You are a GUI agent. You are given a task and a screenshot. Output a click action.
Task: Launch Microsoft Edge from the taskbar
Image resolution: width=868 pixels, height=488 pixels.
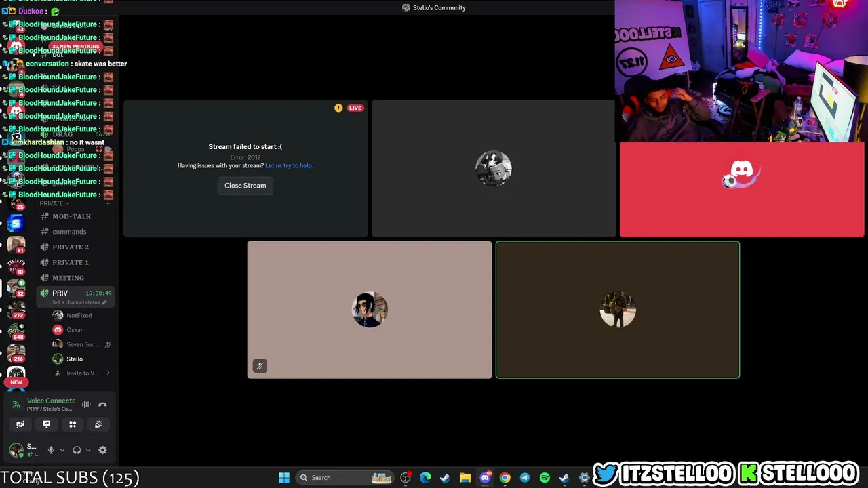[x=425, y=478]
